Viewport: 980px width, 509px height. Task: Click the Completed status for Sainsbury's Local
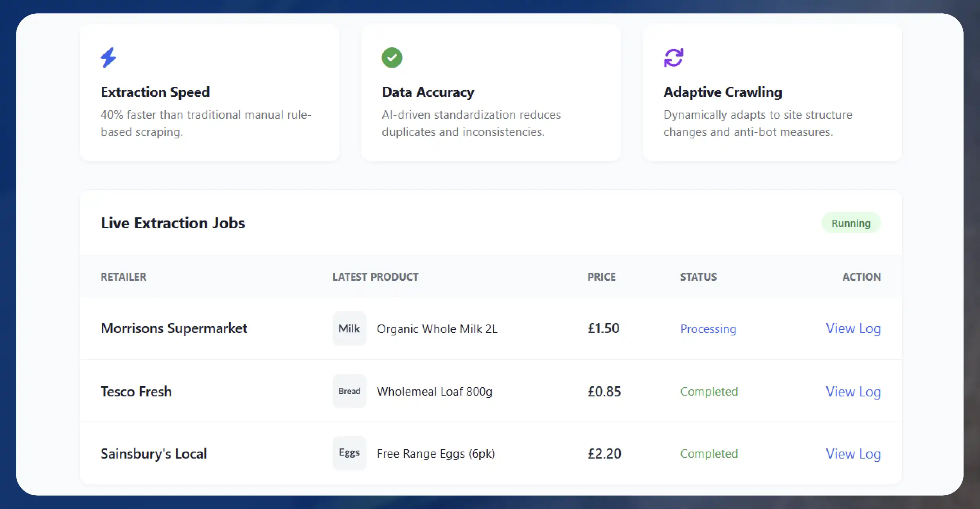709,453
